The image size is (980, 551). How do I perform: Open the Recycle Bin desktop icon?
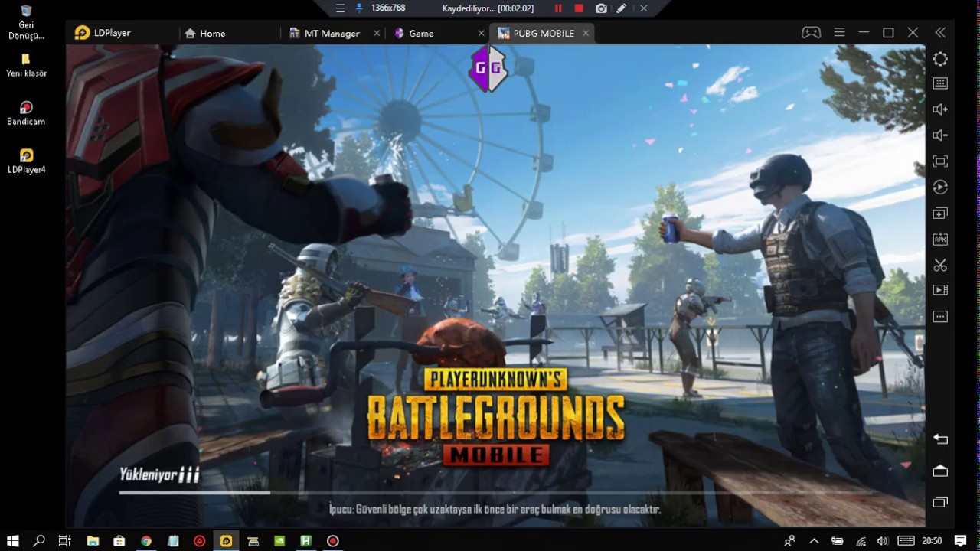click(x=26, y=21)
